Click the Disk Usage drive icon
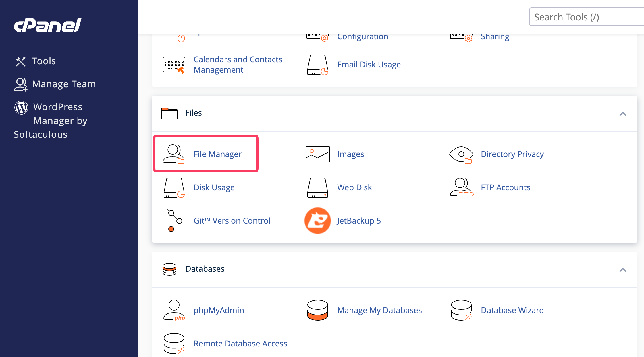Image resolution: width=644 pixels, height=357 pixels. [x=174, y=188]
